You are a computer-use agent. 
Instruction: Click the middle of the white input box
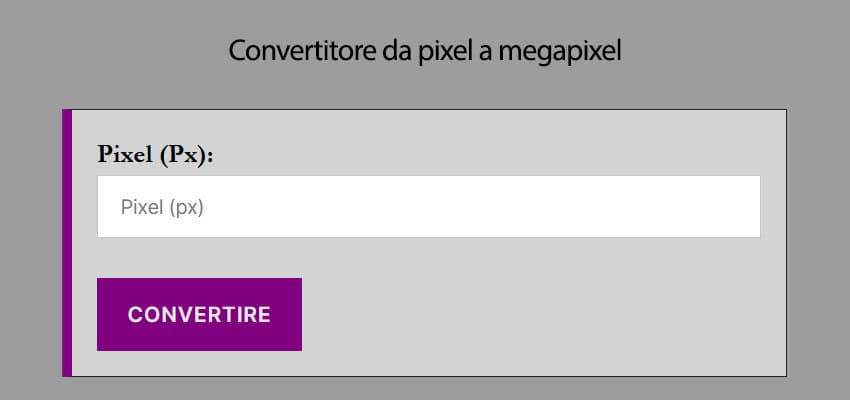point(428,207)
